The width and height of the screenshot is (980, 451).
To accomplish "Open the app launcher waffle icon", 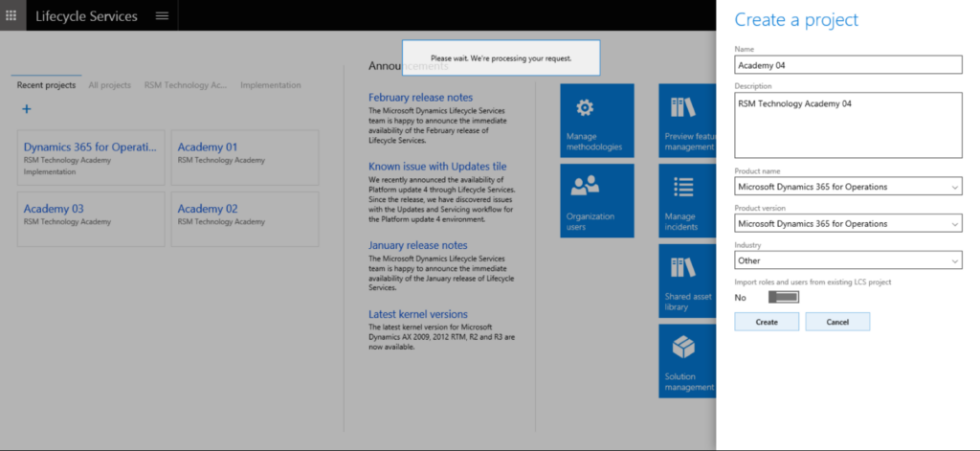I will coord(11,15).
